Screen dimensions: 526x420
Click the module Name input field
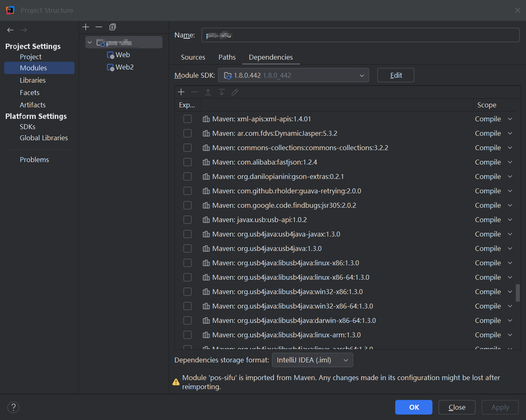pyautogui.click(x=360, y=35)
